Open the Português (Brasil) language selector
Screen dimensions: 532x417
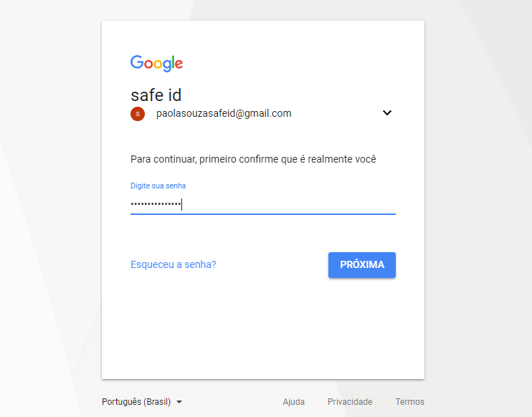point(136,402)
